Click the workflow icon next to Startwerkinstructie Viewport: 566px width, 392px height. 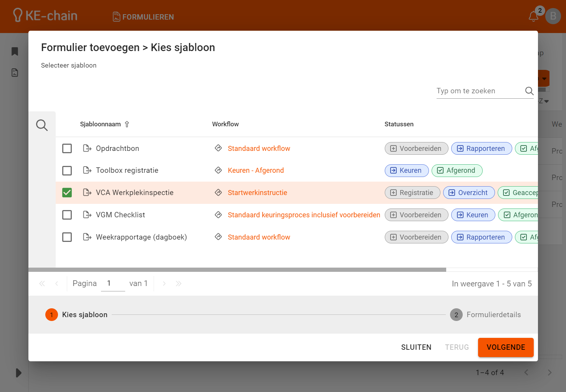point(218,192)
